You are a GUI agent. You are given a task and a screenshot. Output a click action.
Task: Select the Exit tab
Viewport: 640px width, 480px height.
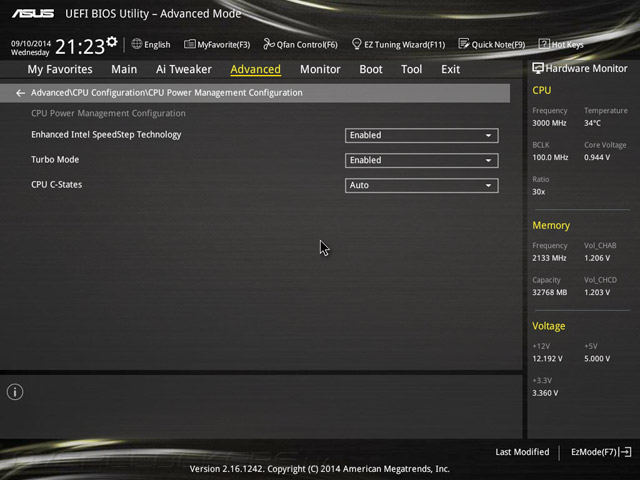pyautogui.click(x=450, y=69)
